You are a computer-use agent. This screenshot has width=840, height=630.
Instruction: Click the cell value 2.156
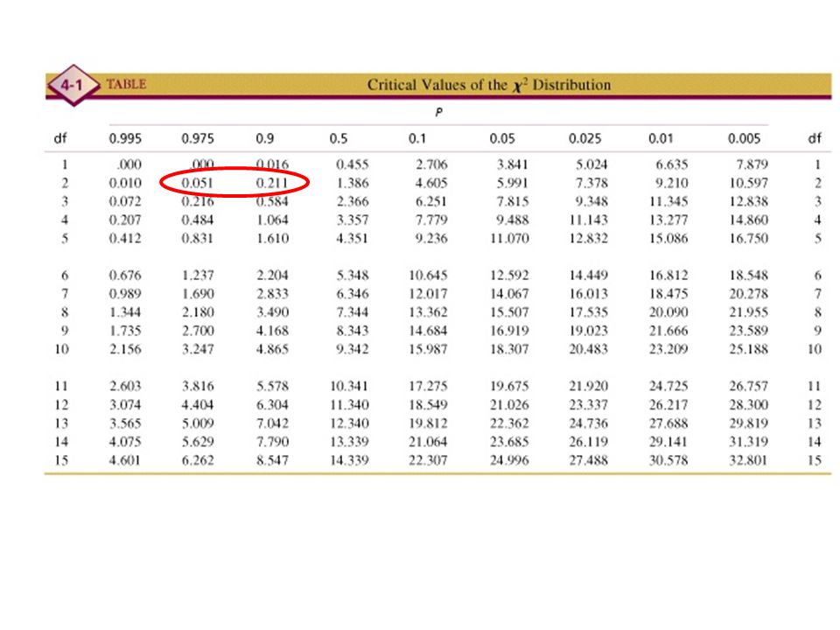pyautogui.click(x=125, y=349)
